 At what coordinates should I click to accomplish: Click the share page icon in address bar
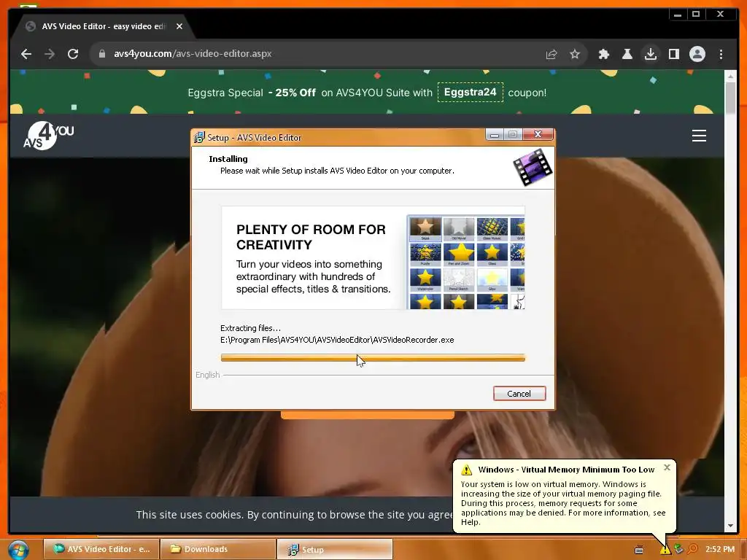click(551, 54)
